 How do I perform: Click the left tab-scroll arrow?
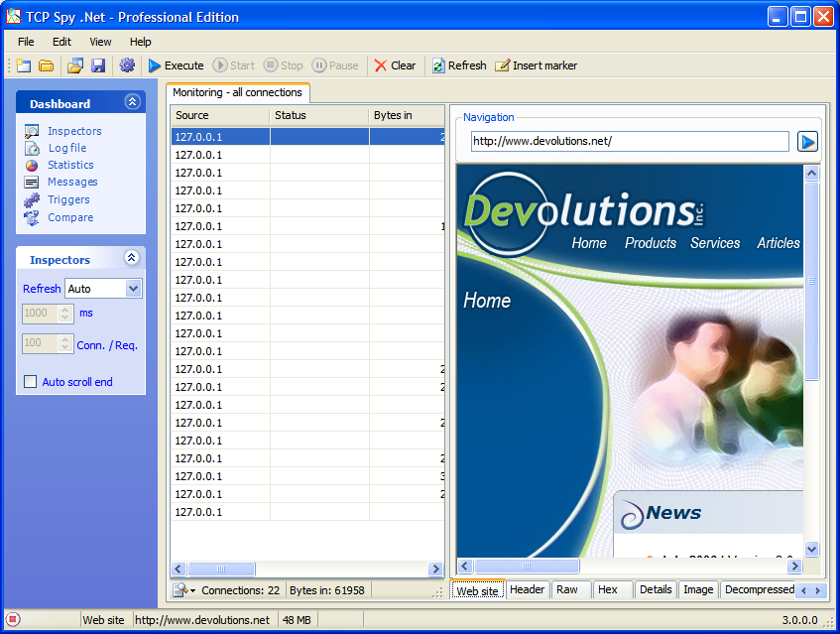[803, 590]
